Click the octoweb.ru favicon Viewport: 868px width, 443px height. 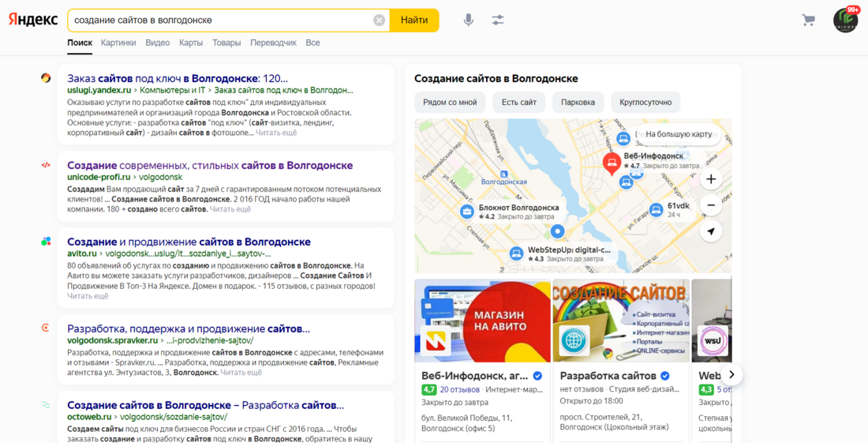[46, 405]
